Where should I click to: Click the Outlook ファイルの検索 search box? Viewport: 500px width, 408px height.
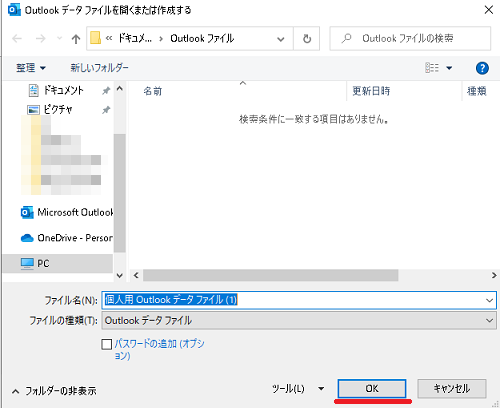pyautogui.click(x=410, y=39)
